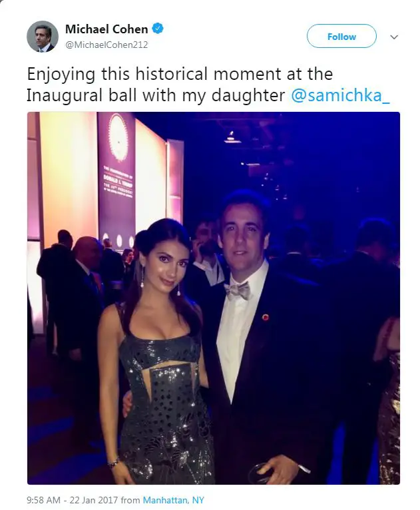Click the @MichaelCohen212 handle

[x=106, y=45]
